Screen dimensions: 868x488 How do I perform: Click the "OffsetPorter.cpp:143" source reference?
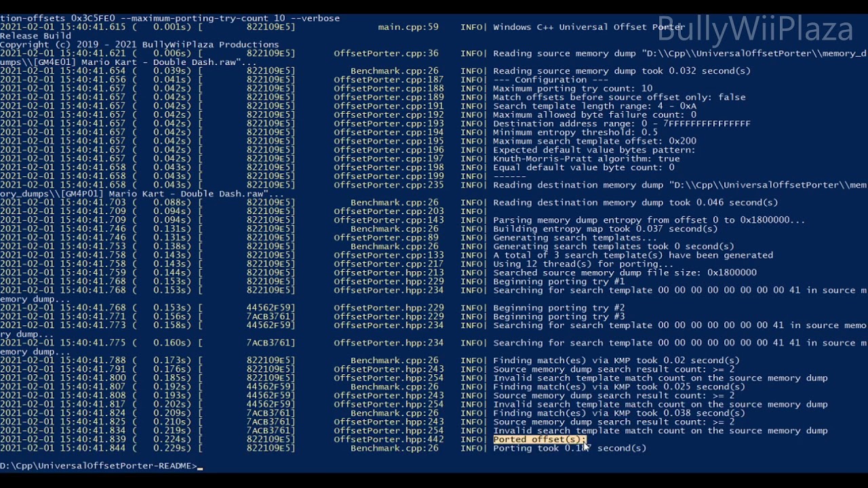coord(389,220)
